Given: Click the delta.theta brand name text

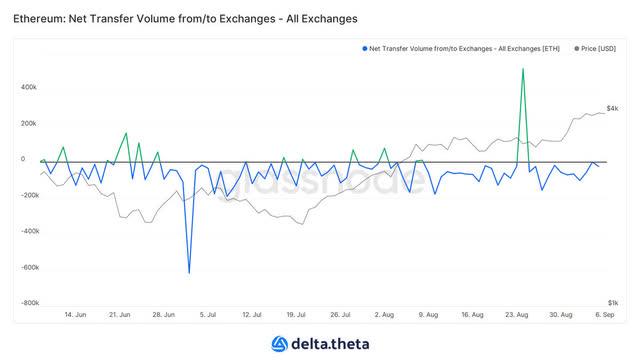Looking at the screenshot, I should point(330,344).
